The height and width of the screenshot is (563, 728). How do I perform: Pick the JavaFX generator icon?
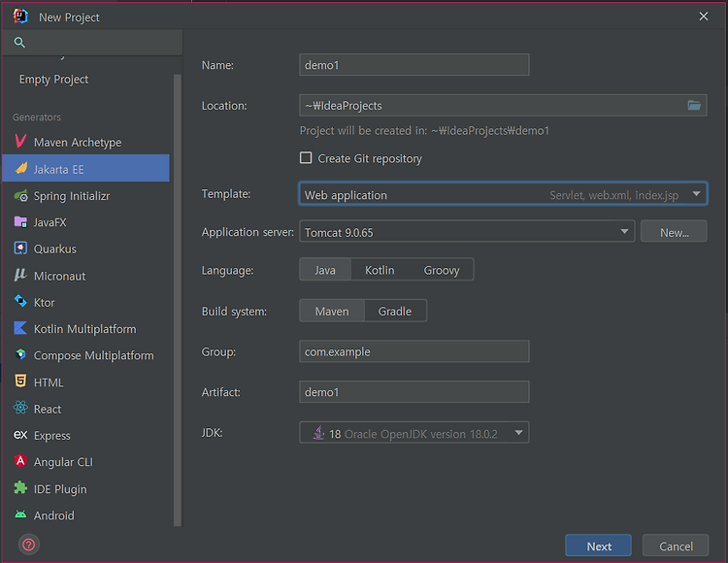click(20, 222)
